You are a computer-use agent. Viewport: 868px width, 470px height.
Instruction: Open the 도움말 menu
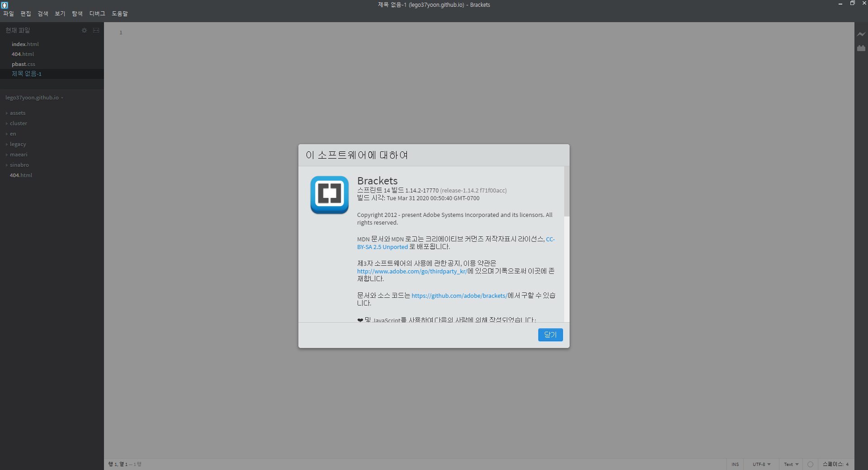click(x=120, y=14)
